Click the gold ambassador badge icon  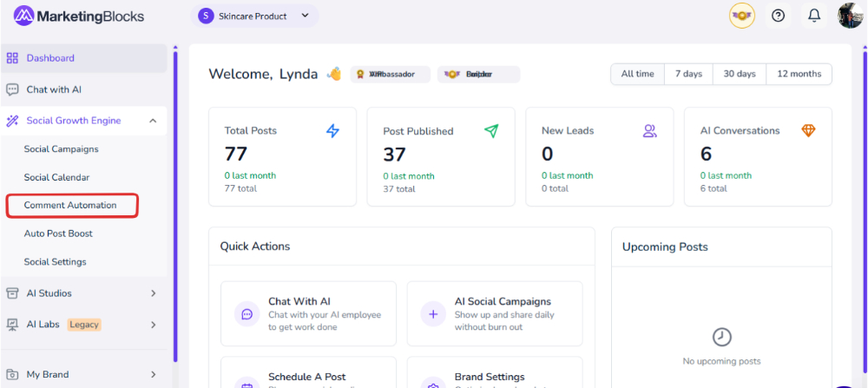[741, 16]
